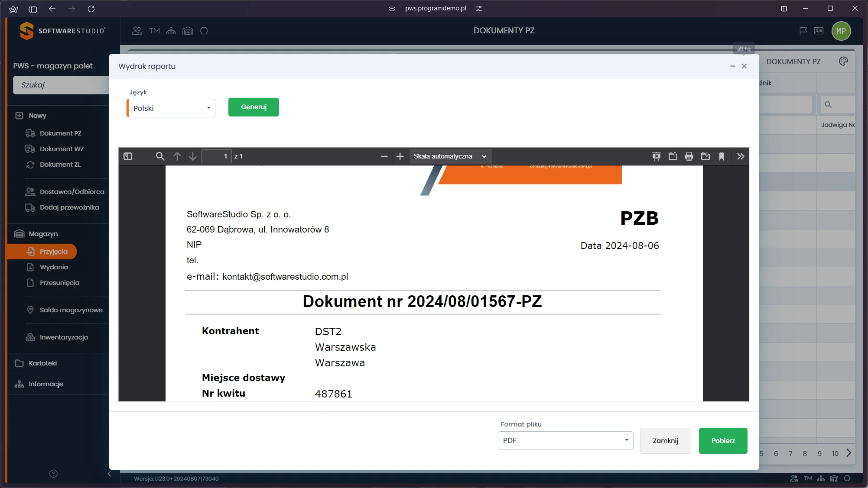Collapse the left sidebar with arrow
This screenshot has width=868, height=488.
tap(110, 474)
